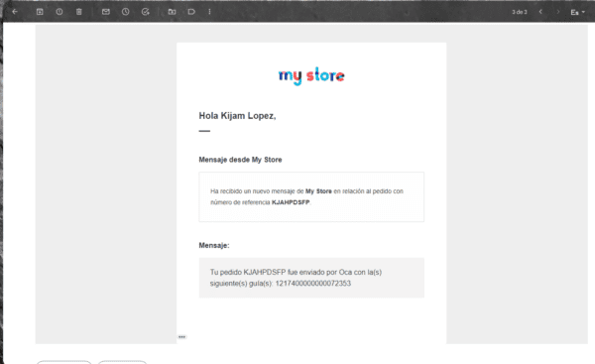Click the My Store logo image

pyautogui.click(x=311, y=76)
